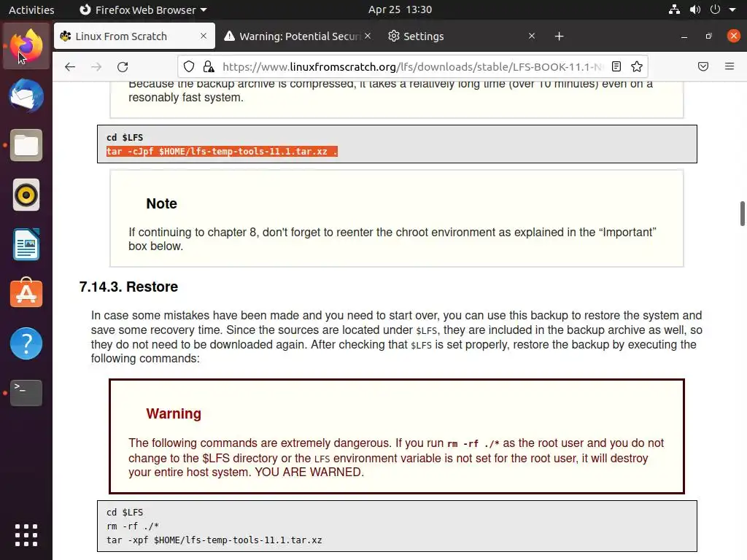Launch Thunderbird mail from the dock
This screenshot has width=747, height=560.
tap(26, 96)
